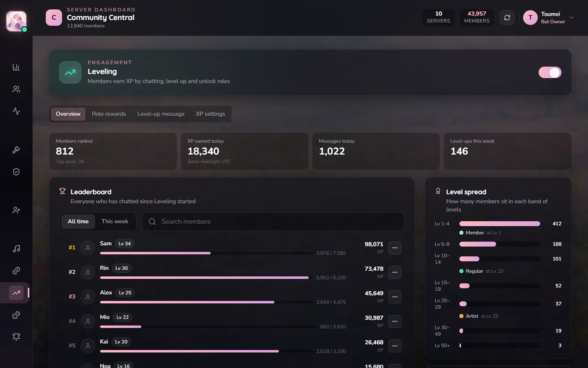
Task: Open the bar chart analytics sidebar icon
Action: pyautogui.click(x=16, y=67)
